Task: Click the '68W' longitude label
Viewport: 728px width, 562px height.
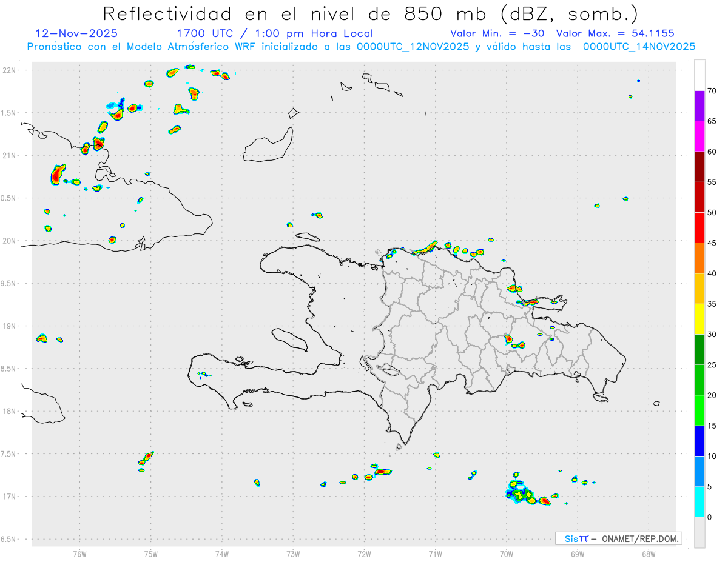Action: click(x=649, y=554)
